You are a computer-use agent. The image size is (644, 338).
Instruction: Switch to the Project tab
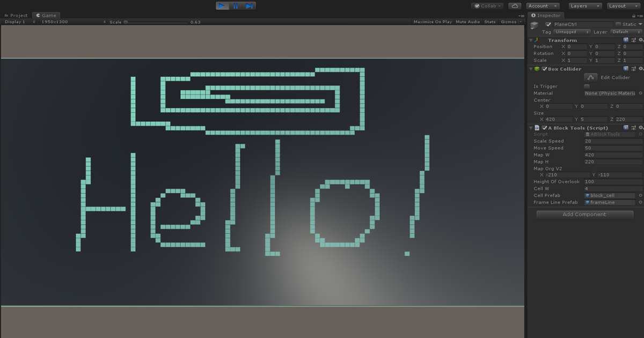pyautogui.click(x=16, y=16)
